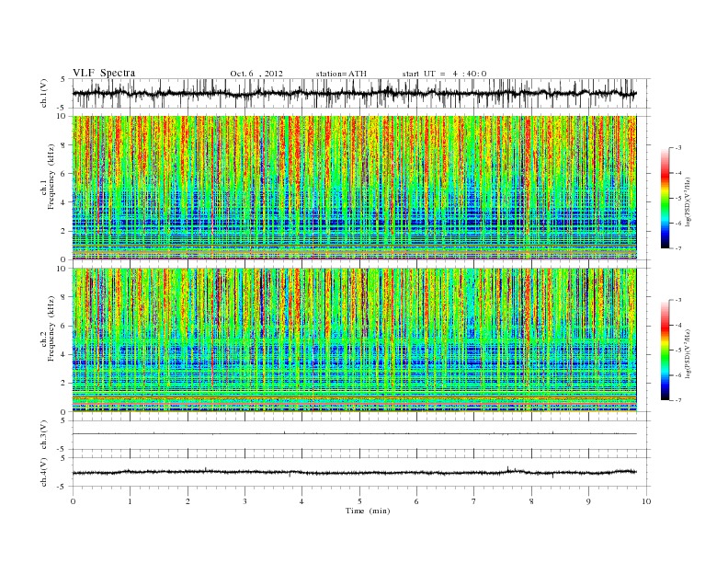Click the "ch.4(V)" y-axis label
The height and width of the screenshot is (563, 728).
43,472
